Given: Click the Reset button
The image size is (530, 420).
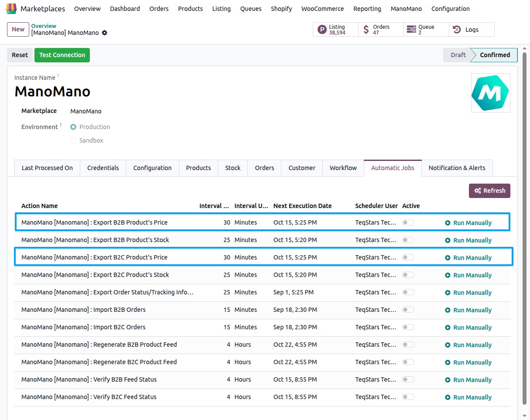Looking at the screenshot, I should [20, 55].
